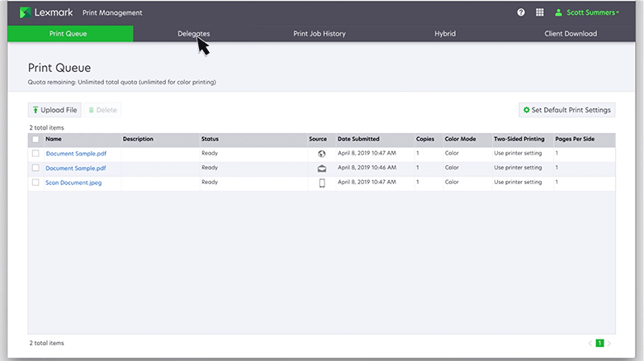Switch to the Delegates tab
Image resolution: width=644 pixels, height=361 pixels.
193,34
